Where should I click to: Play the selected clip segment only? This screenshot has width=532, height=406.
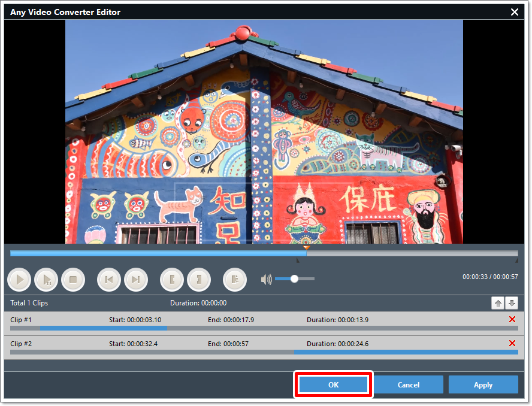(46, 280)
